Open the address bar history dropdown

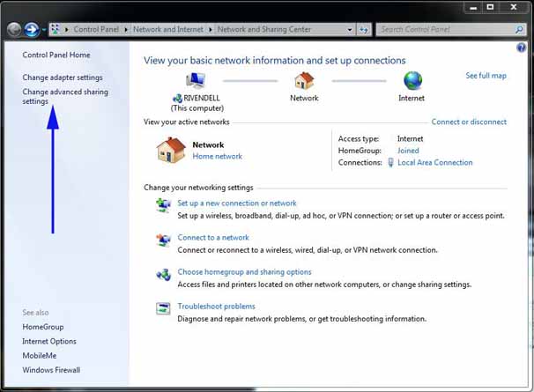click(x=350, y=30)
